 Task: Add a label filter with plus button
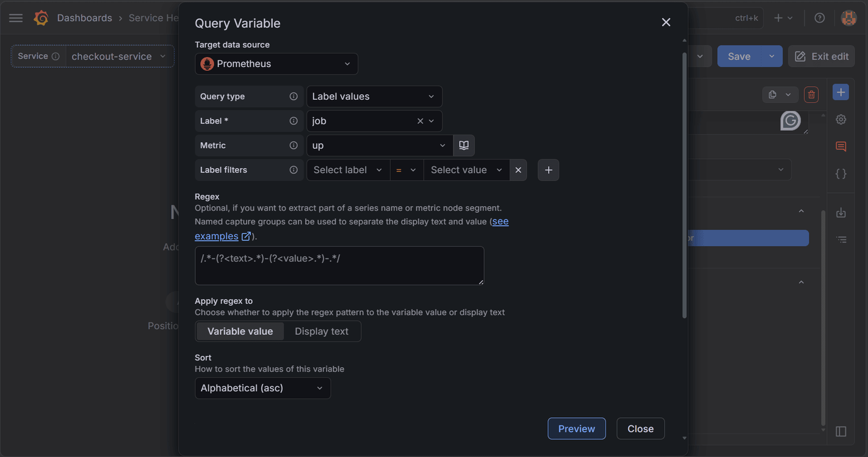point(548,170)
